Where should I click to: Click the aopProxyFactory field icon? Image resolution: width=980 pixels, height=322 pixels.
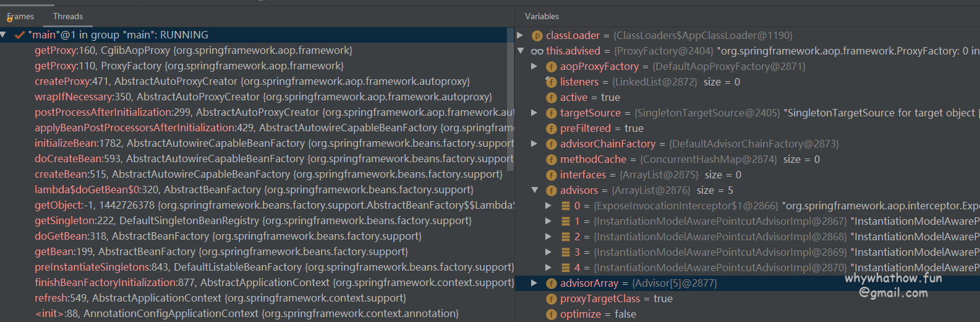[x=551, y=67]
